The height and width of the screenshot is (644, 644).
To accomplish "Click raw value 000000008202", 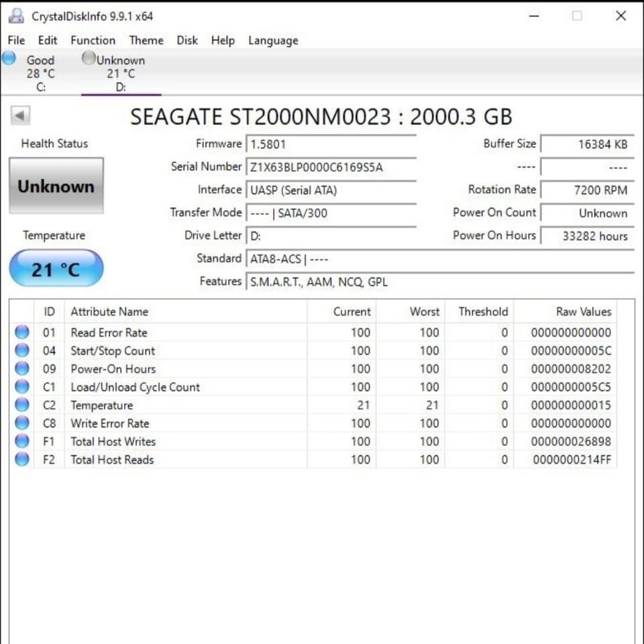I will [x=571, y=368].
